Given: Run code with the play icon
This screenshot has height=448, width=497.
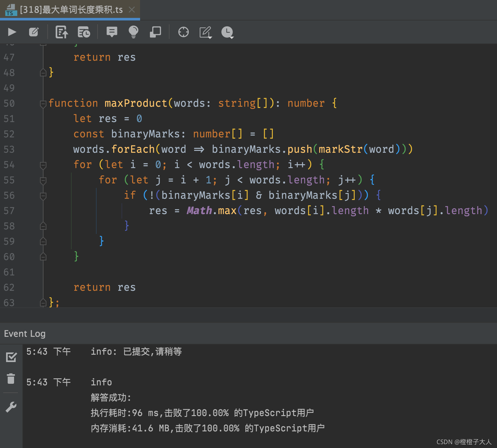Looking at the screenshot, I should [12, 32].
